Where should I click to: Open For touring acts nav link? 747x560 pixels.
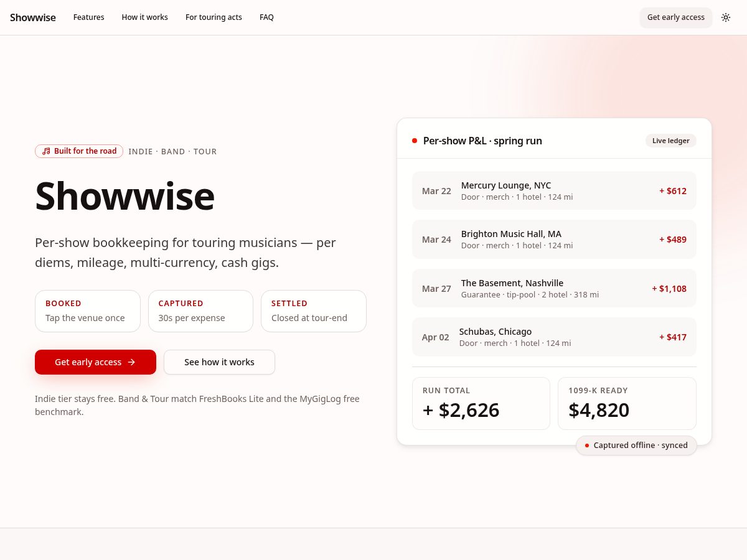pos(214,17)
